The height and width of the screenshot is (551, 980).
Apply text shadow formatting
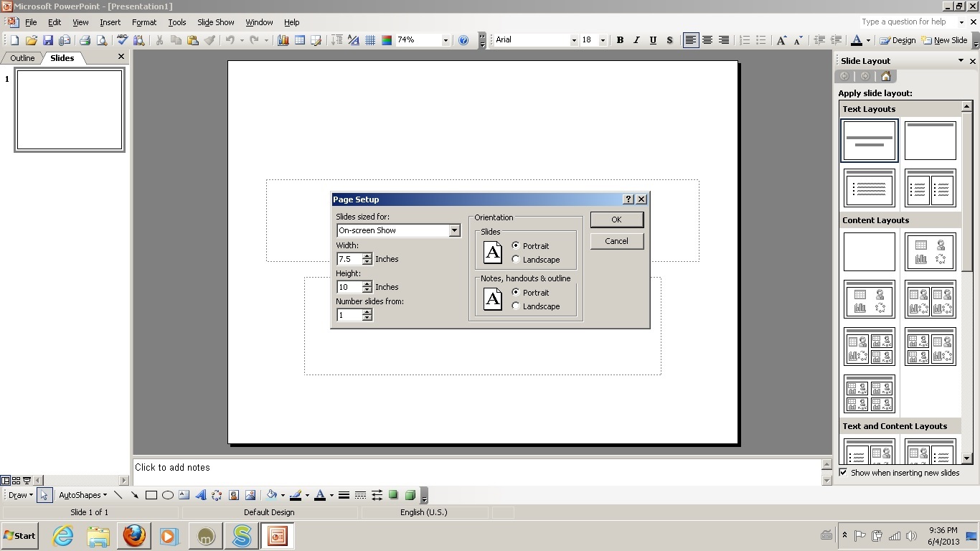pyautogui.click(x=669, y=40)
